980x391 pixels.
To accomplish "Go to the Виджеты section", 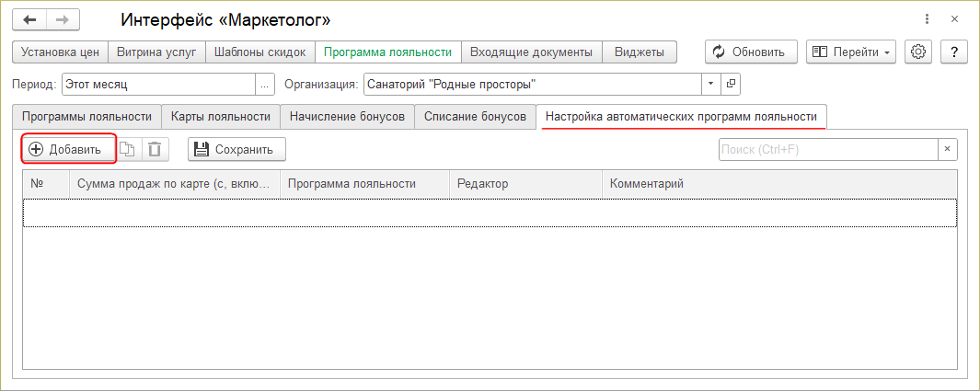I will click(640, 52).
